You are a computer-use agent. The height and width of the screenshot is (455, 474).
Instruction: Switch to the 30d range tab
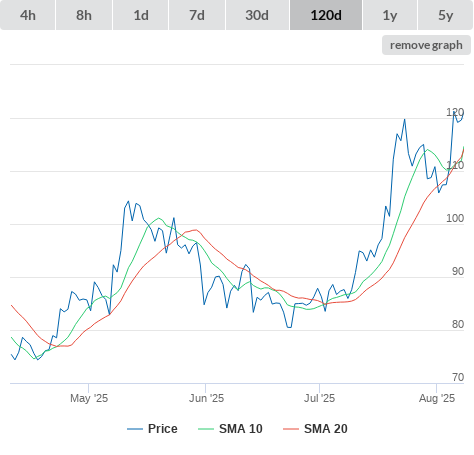coord(257,15)
